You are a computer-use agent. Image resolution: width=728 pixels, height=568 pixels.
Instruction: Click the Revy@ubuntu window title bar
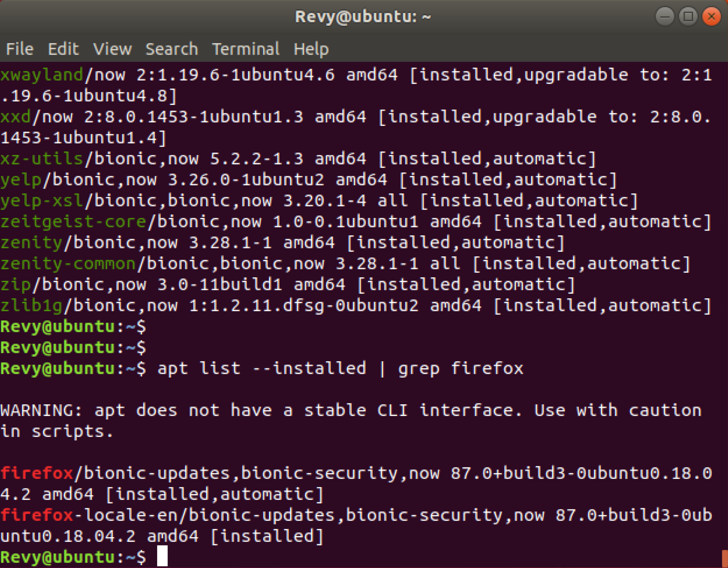(363, 17)
